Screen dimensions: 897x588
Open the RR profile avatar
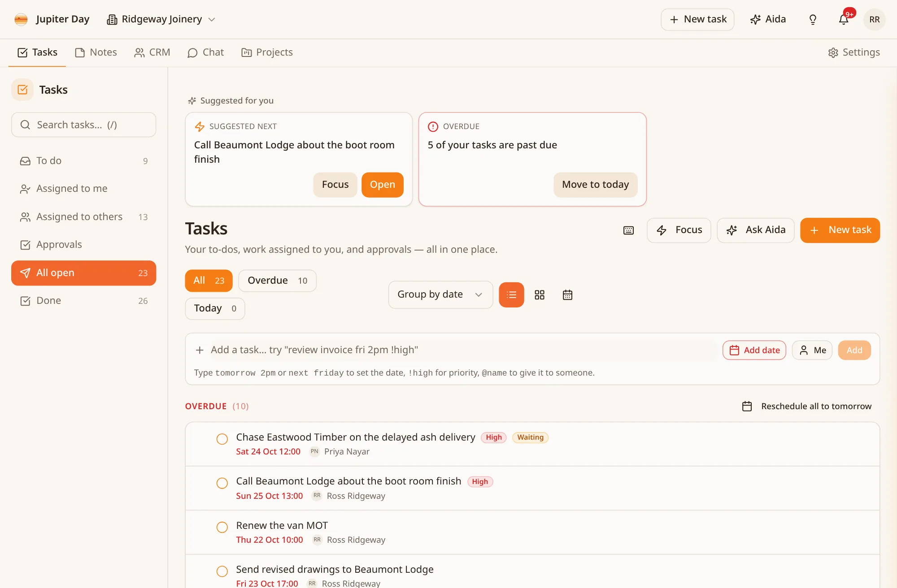tap(874, 19)
